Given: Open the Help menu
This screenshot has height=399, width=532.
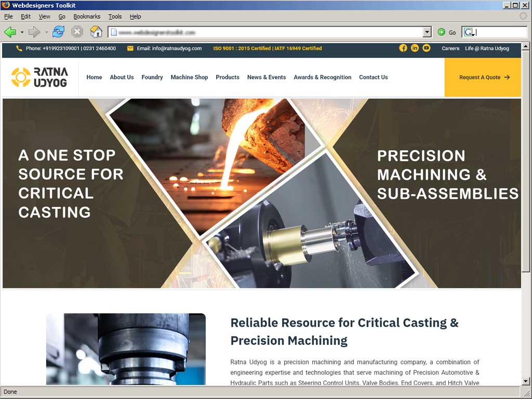Looking at the screenshot, I should (x=136, y=16).
